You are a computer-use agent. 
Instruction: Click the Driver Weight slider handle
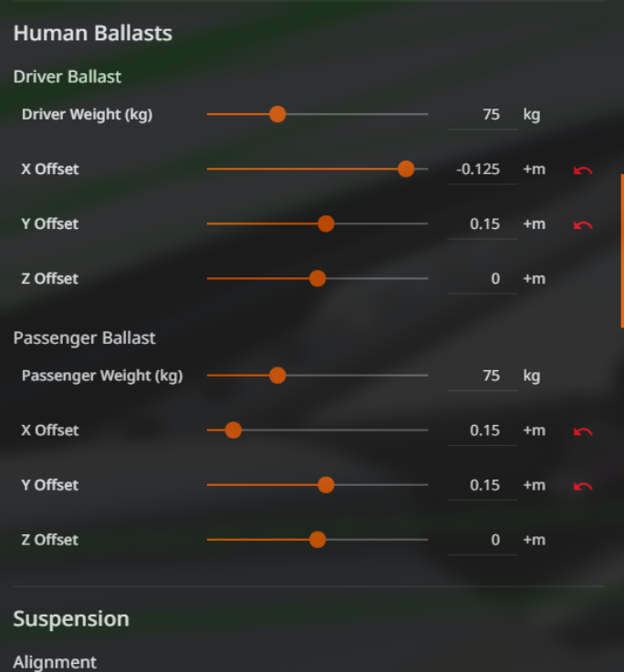pyautogui.click(x=277, y=114)
